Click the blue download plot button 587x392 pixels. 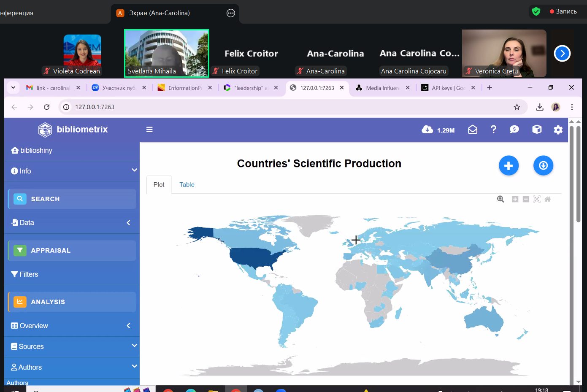(543, 166)
